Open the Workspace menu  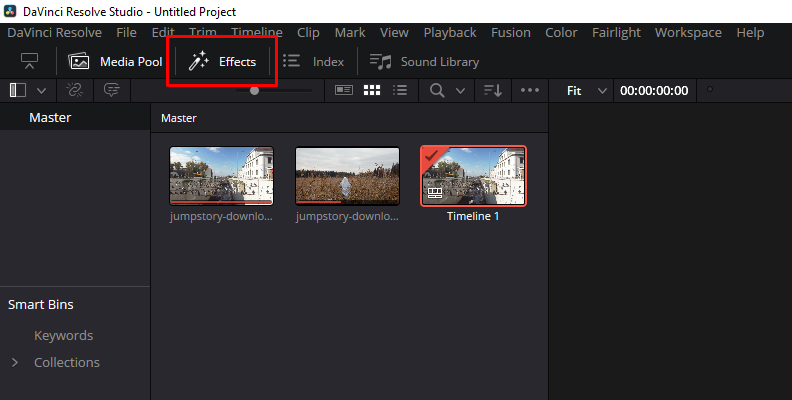click(x=688, y=33)
